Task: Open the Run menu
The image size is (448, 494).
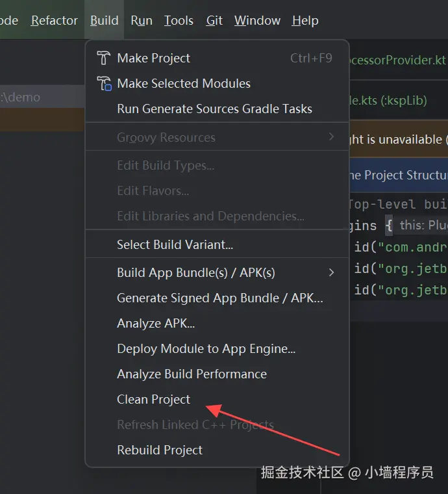Action: tap(142, 21)
